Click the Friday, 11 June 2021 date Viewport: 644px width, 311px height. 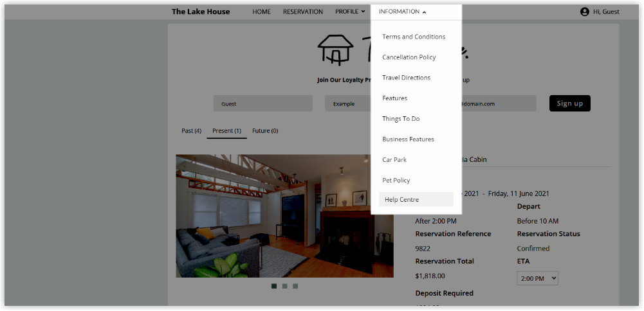coord(519,193)
